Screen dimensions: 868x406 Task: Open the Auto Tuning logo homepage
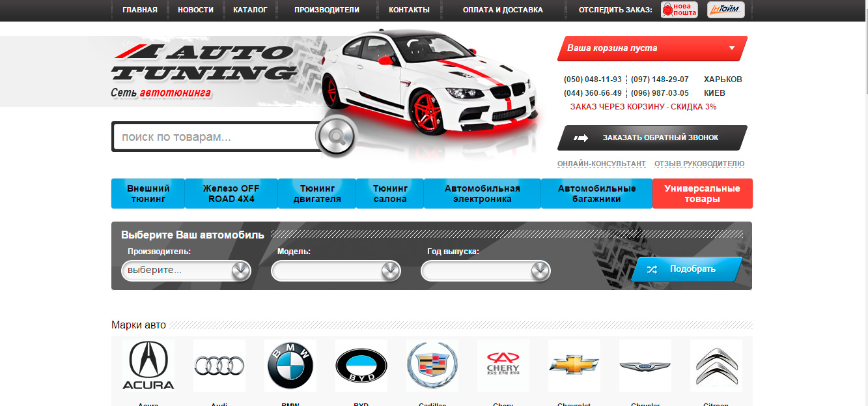click(x=203, y=63)
